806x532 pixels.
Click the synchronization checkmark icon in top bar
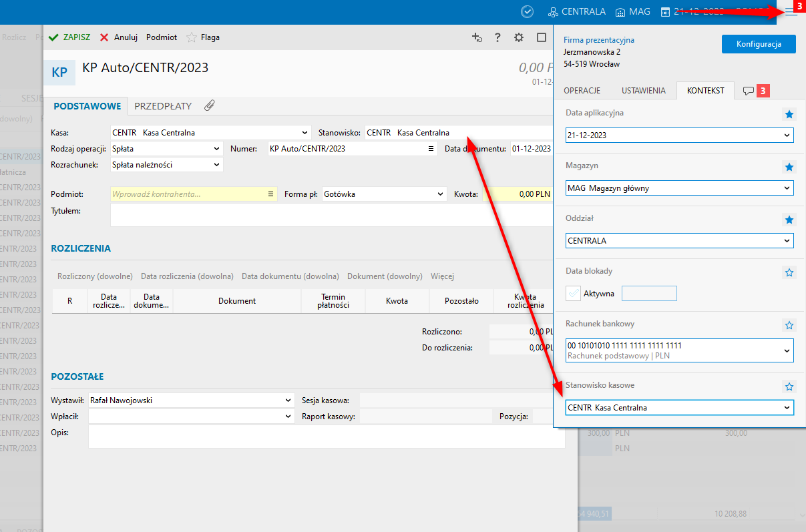click(528, 11)
